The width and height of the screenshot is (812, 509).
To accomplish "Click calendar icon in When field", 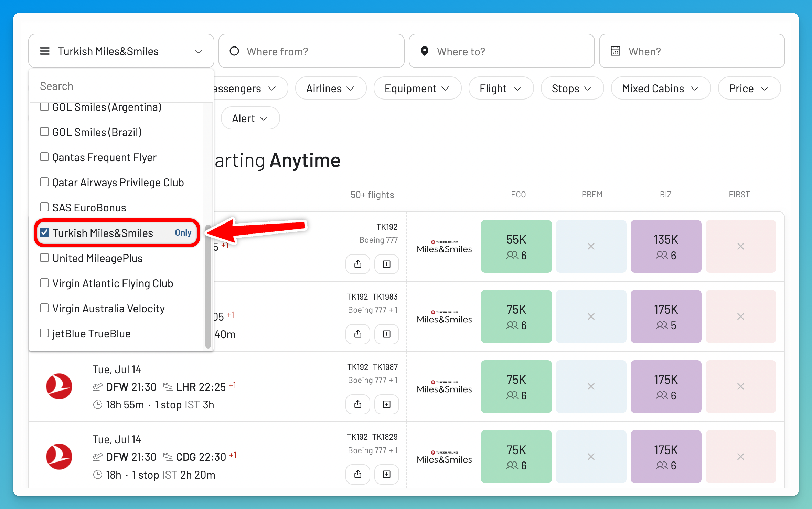I will (x=616, y=51).
